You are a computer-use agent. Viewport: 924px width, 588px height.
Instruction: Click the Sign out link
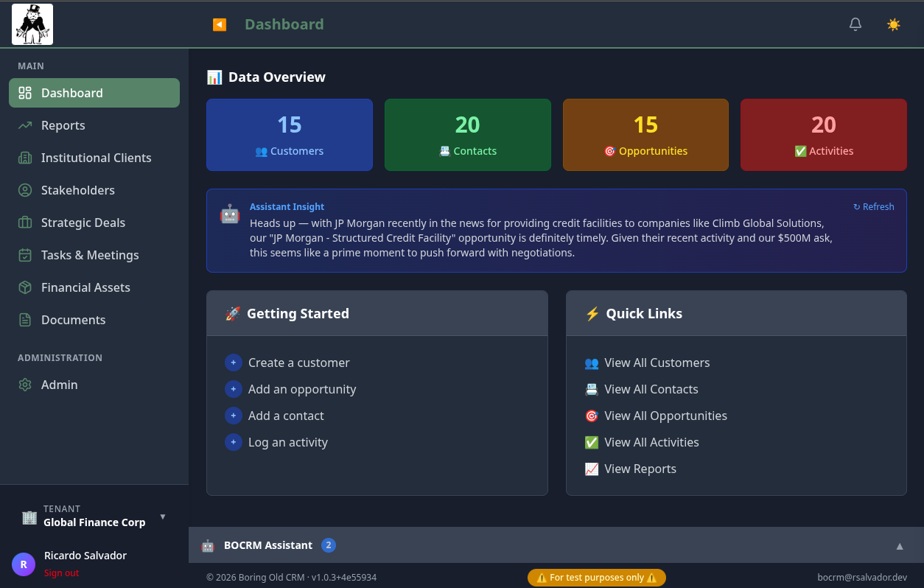61,573
